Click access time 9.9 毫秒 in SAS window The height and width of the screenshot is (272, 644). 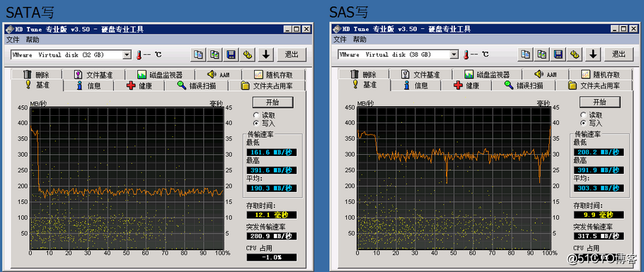599,215
